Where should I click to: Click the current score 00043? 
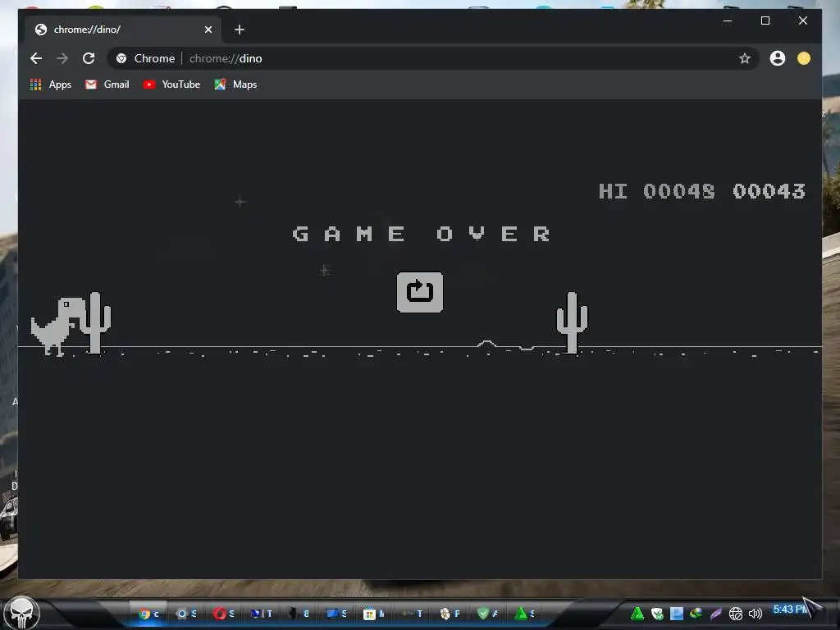tap(769, 191)
